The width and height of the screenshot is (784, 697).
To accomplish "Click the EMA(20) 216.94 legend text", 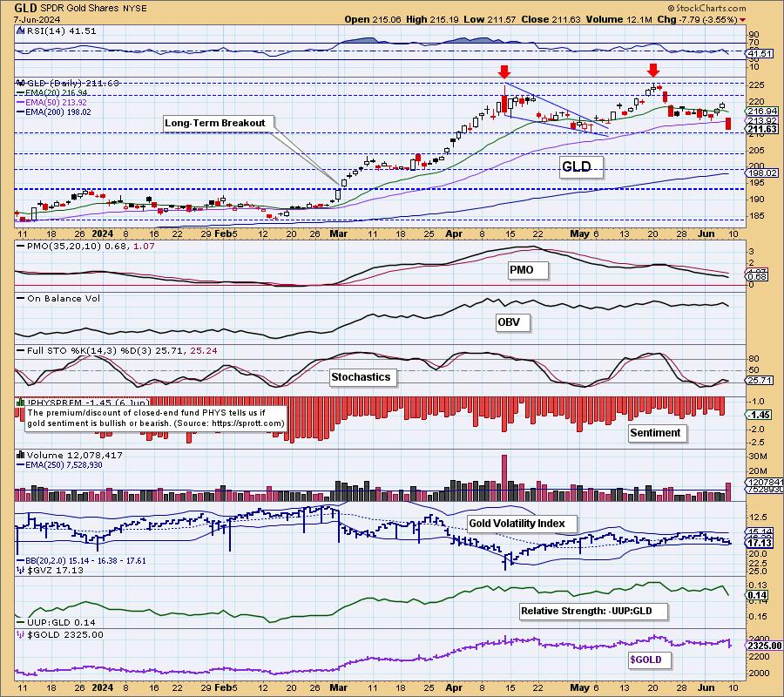I will click(57, 93).
